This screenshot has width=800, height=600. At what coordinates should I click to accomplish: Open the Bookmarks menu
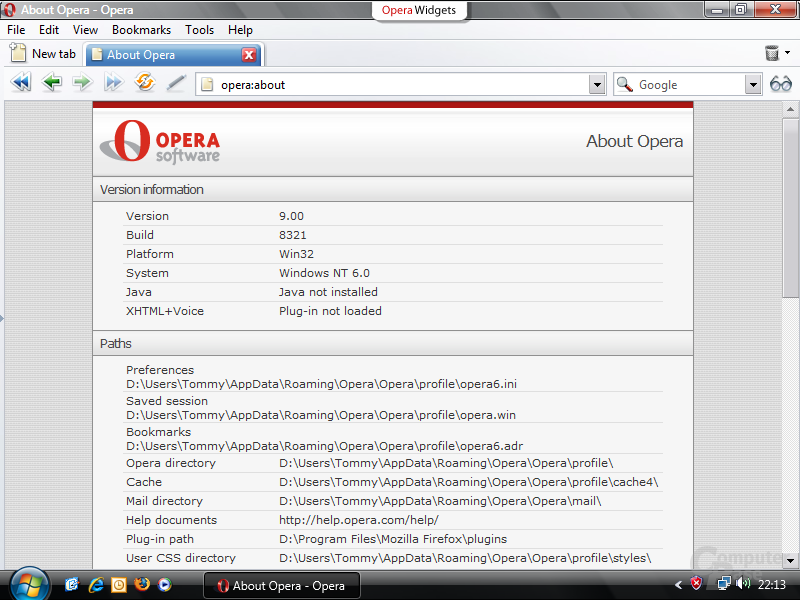(141, 30)
